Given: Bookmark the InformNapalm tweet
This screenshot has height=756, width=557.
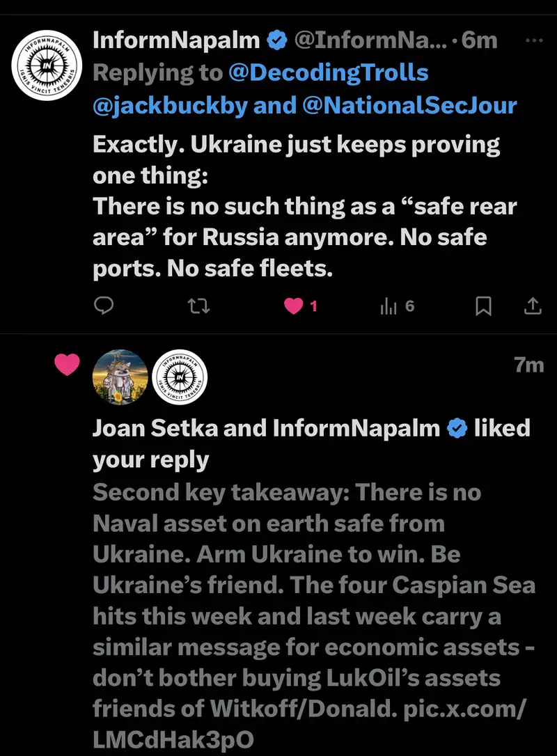Looking at the screenshot, I should click(483, 306).
